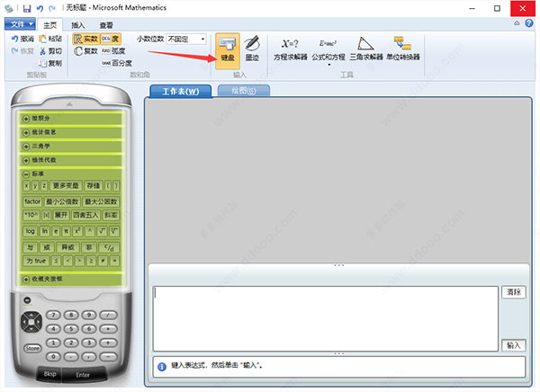Select the Ink (墨迹) input tool
This screenshot has width=540, height=392.
[x=252, y=49]
